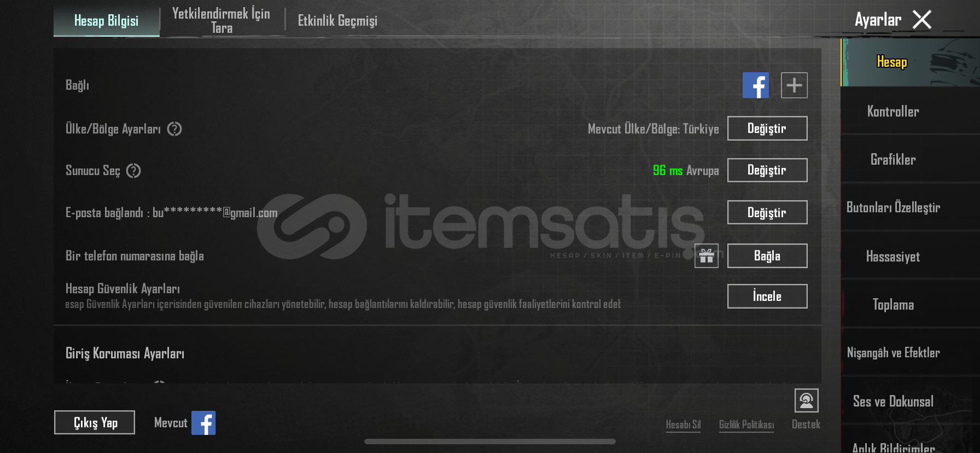Click İncele for Hesap Güvenlik Ayarları
The width and height of the screenshot is (980, 453).
click(x=767, y=296)
